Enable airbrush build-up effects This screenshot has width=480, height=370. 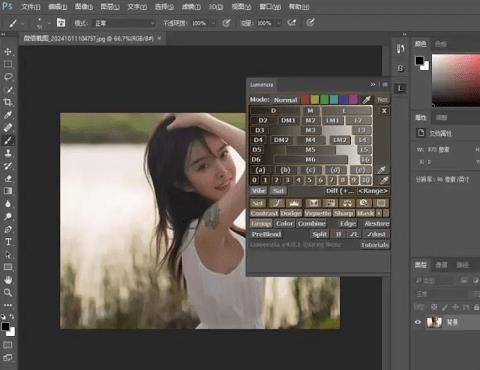[292, 23]
